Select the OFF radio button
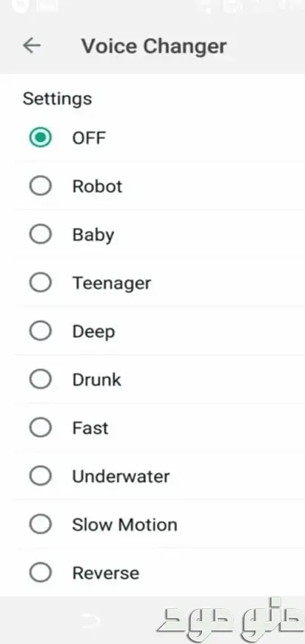The height and width of the screenshot is (644, 305). [x=40, y=138]
